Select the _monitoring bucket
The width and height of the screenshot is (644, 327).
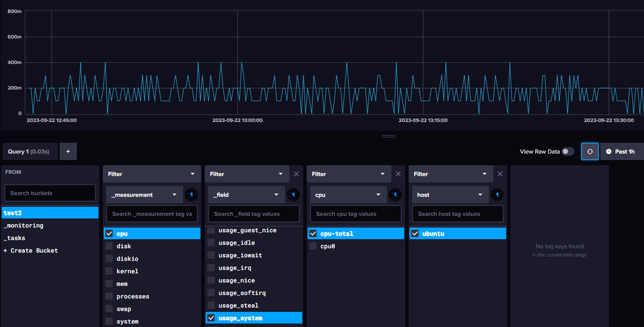pyautogui.click(x=50, y=225)
